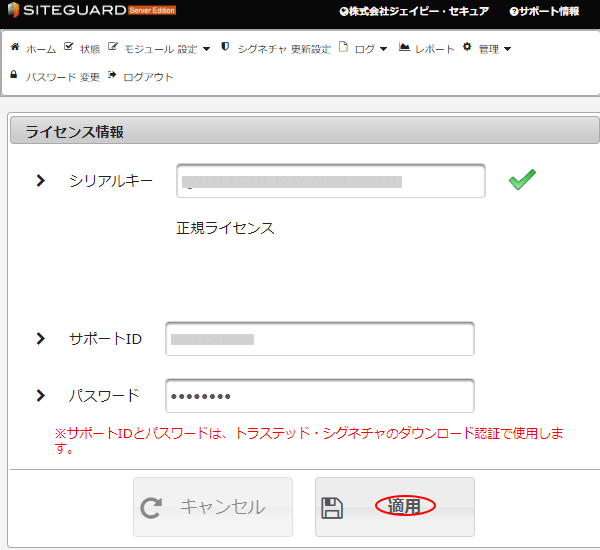The image size is (600, 550).
Task: Click the chart icon beside レポート
Action: (x=404, y=47)
